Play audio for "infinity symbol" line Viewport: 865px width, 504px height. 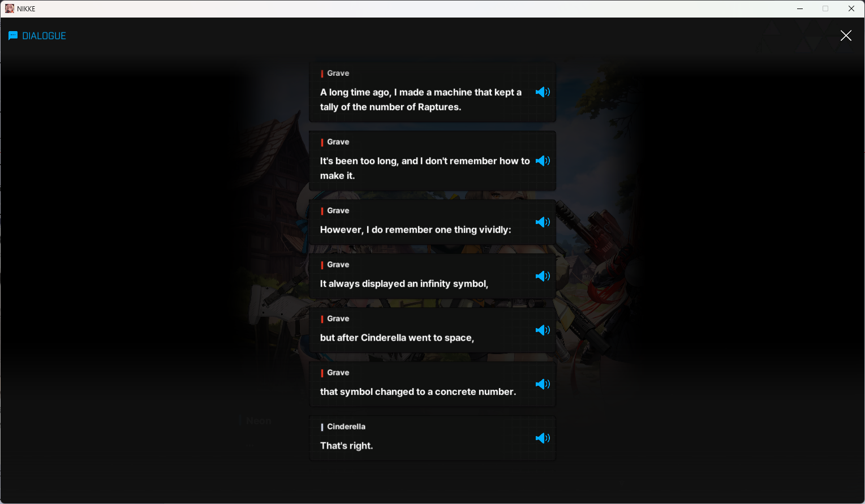click(x=543, y=276)
